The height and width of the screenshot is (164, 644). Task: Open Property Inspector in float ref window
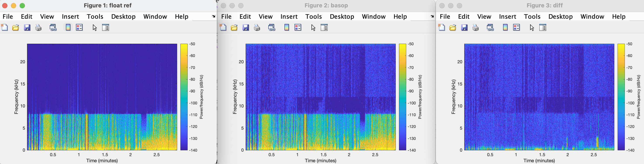106,27
